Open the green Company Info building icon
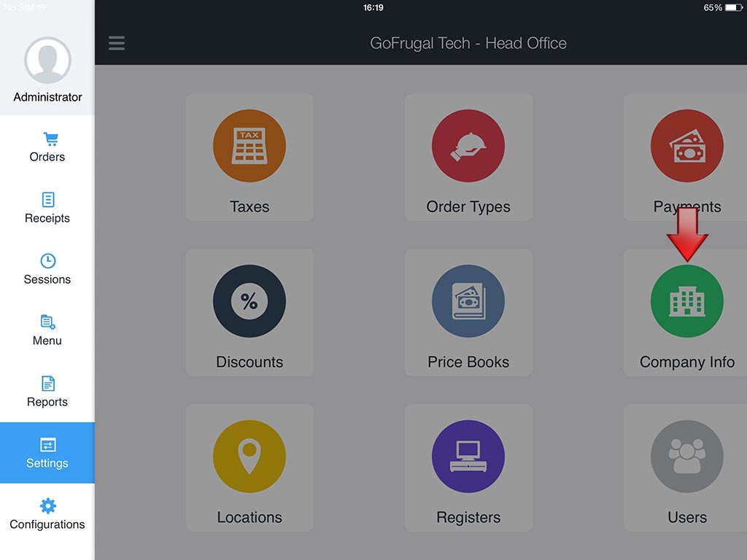 [686, 301]
